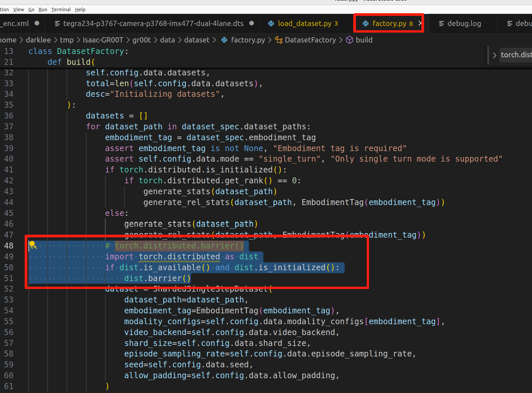Click the Python icon on load_dataset.py tab
Screen dimensions: 532x393
click(x=271, y=23)
